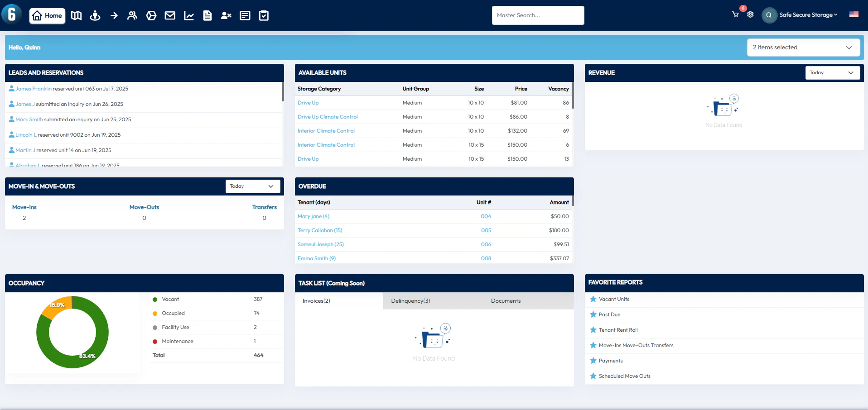Open the Today dropdown in Move-In & Move-Outs
Screen dimensions: 868x410
pos(252,186)
